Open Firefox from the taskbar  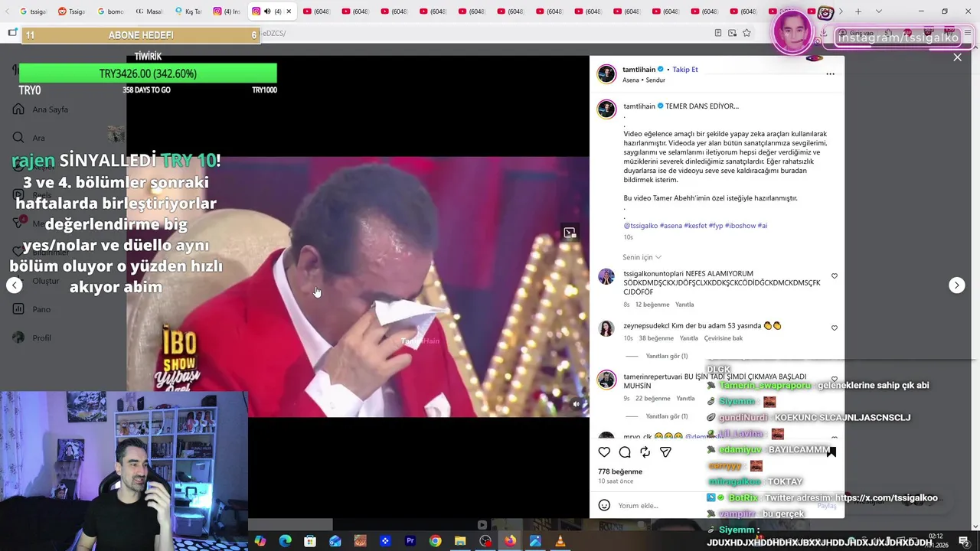(510, 541)
